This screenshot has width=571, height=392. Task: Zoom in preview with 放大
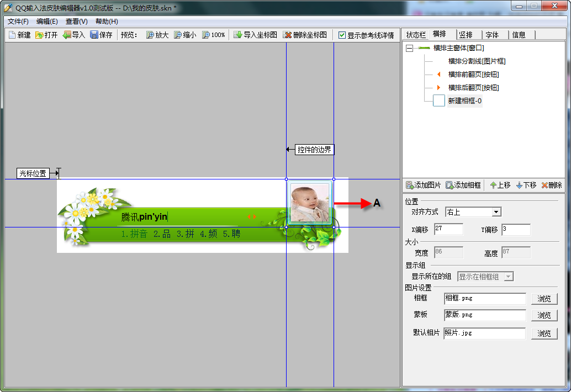[157, 35]
